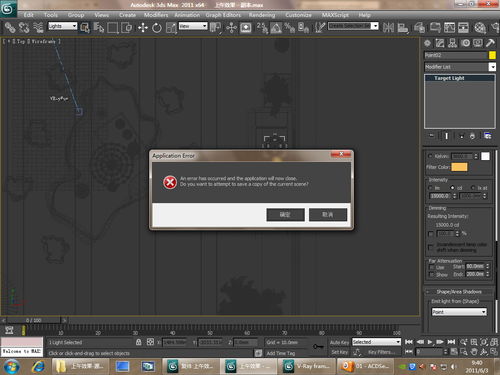
Task: Select the lx at intensity radio button
Action: [x=473, y=188]
